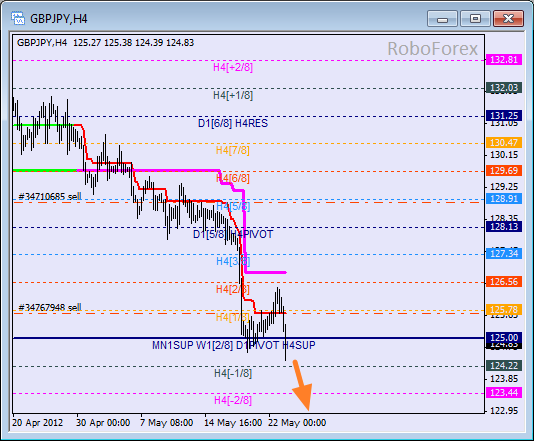Click the 123.44 magenta price label
Screen dimensions: 534x441
coord(504,393)
